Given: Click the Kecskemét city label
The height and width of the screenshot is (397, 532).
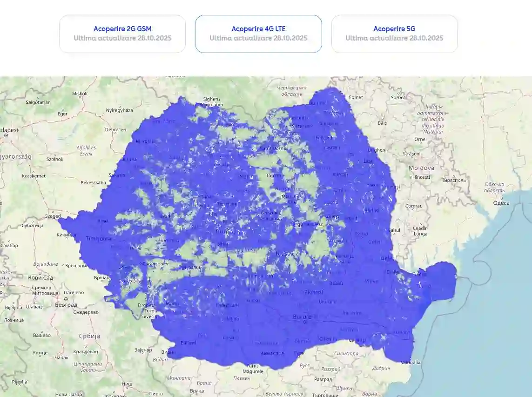Looking at the screenshot, I should 34,176.
